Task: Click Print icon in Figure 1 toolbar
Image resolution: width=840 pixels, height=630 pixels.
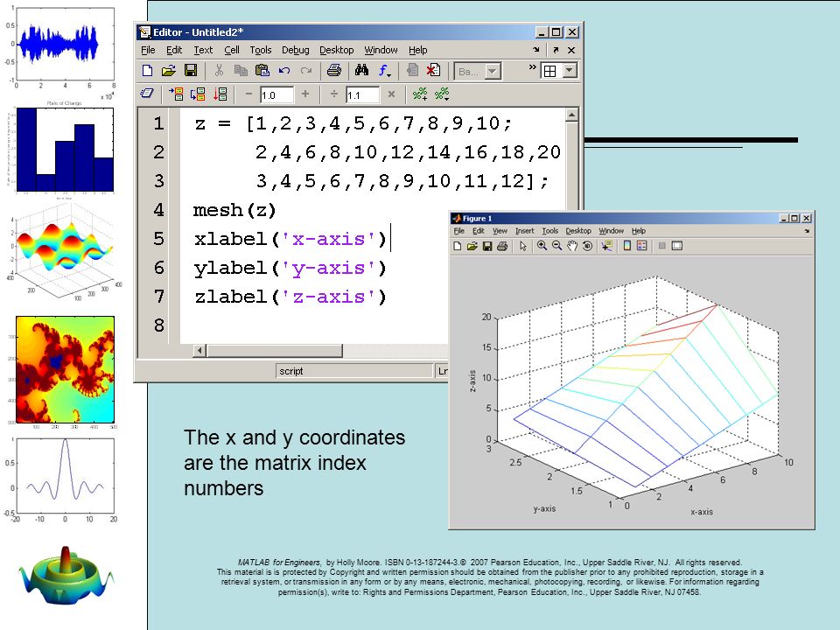Action: tap(502, 246)
